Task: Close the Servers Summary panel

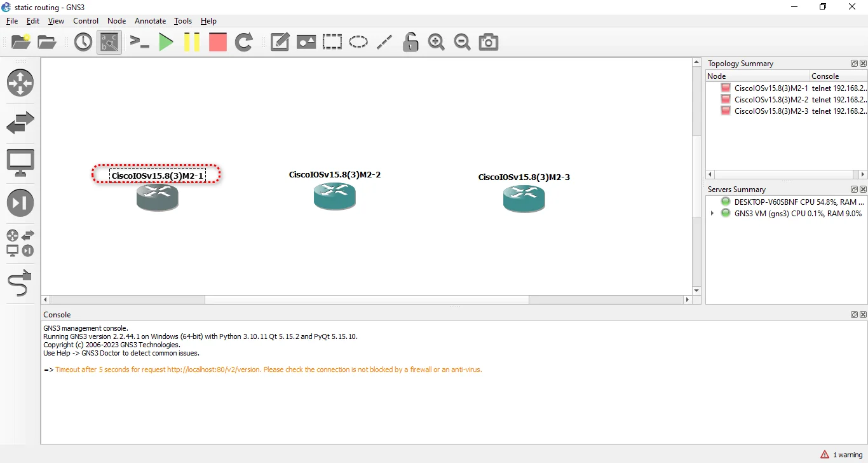Action: 863,190
